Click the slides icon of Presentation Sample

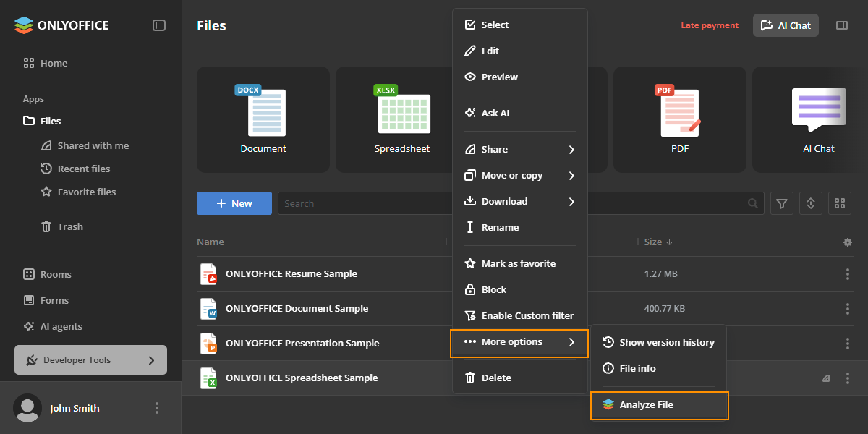click(x=208, y=344)
